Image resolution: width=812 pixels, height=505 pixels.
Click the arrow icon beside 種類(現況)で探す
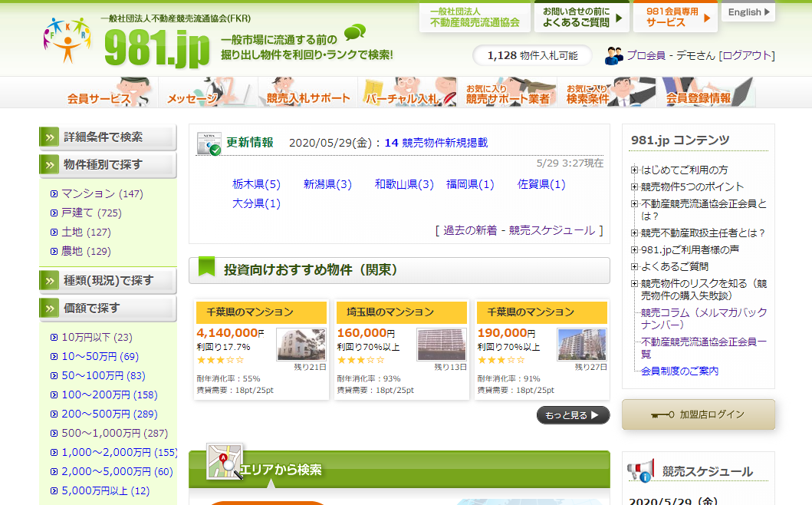coord(49,281)
